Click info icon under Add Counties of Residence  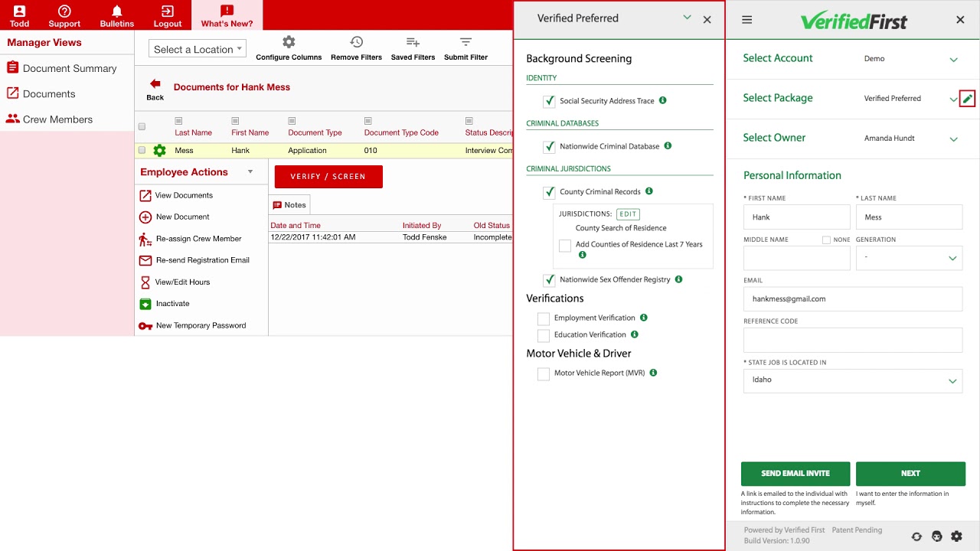pyautogui.click(x=583, y=254)
